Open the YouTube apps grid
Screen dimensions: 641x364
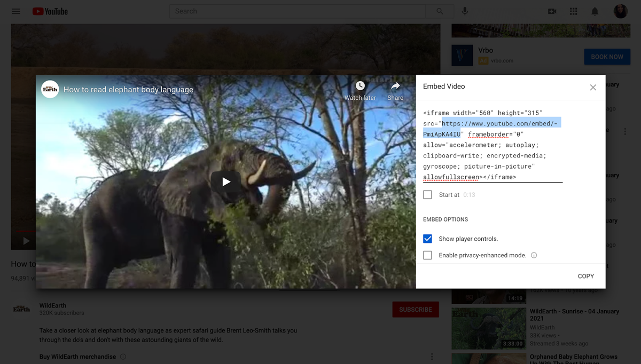[x=574, y=11]
